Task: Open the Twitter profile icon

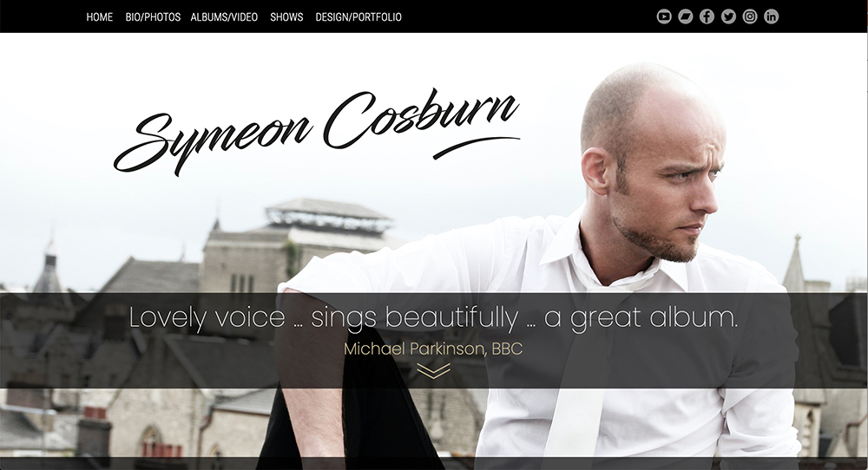Action: (728, 16)
